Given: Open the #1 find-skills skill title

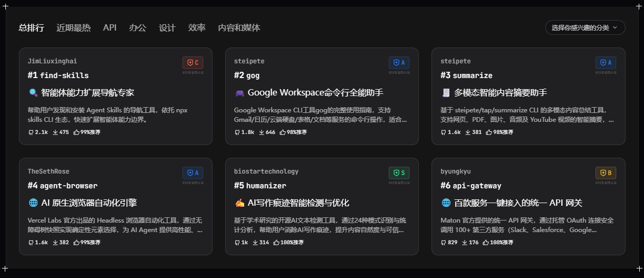Looking at the screenshot, I should (x=58, y=75).
